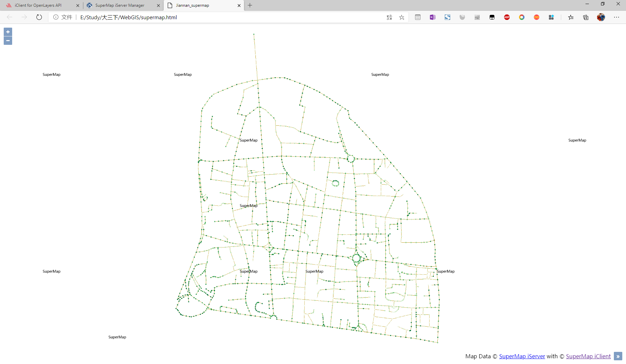Screen dimensions: 626x364
Task: Open the Adblock Plus ABP extension
Action: [507, 17]
